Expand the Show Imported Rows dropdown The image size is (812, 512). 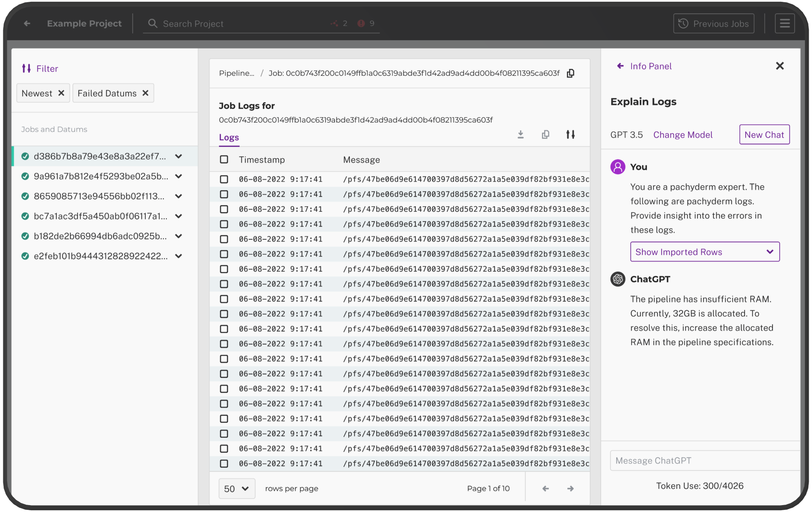(x=705, y=252)
